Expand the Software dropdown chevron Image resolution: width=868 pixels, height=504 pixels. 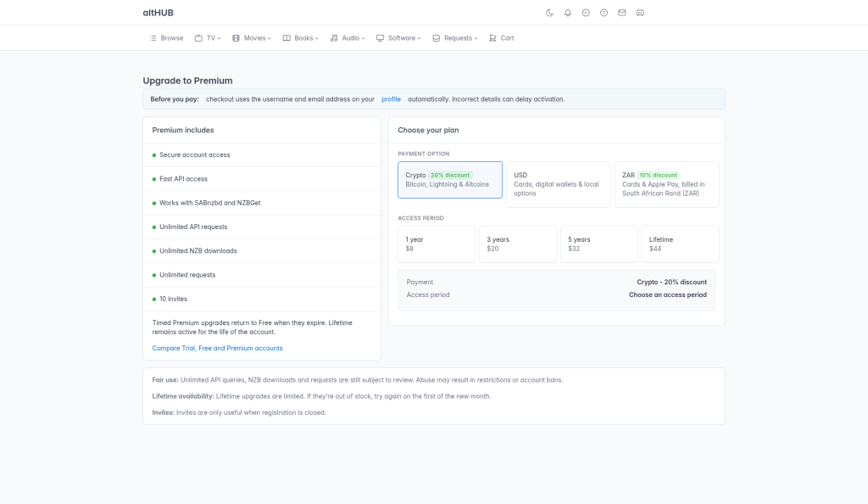419,39
